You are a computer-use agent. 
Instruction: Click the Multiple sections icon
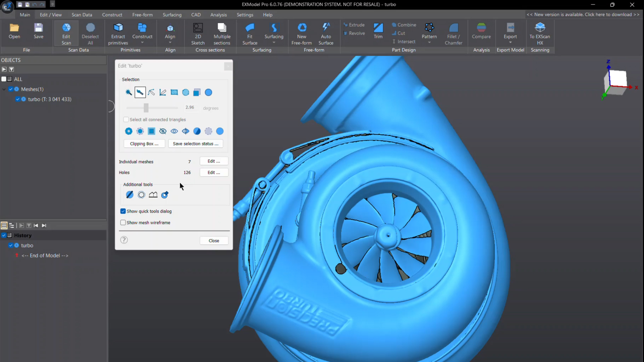(222, 28)
